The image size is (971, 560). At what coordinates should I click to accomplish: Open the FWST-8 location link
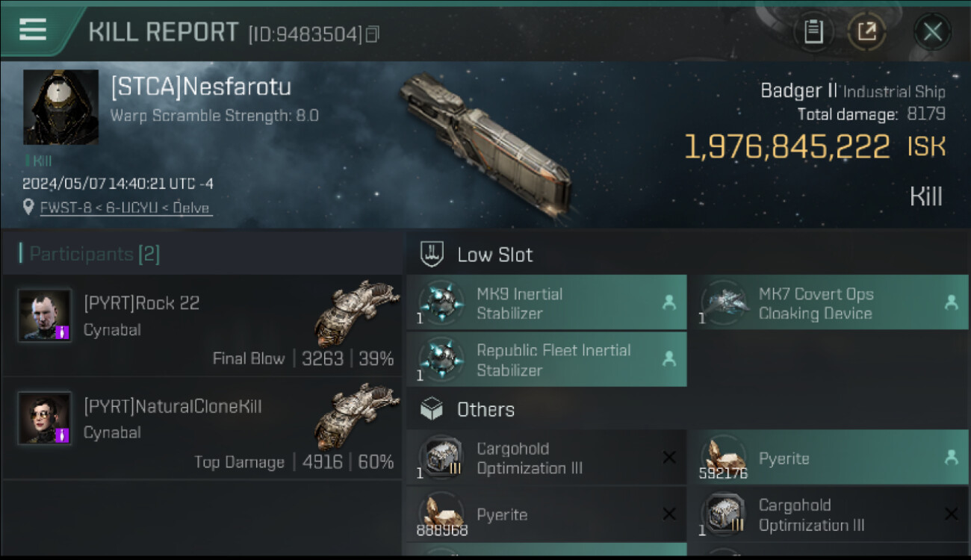[x=124, y=208]
